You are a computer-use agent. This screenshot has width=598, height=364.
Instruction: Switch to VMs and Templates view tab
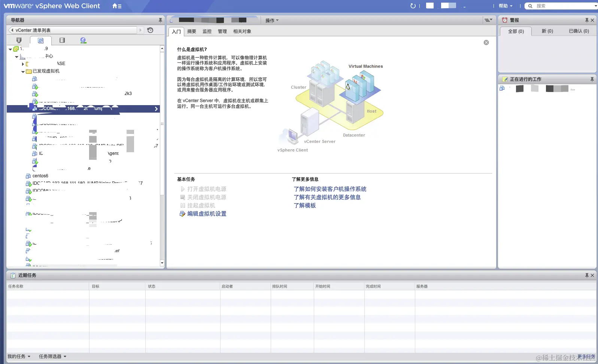pos(41,40)
